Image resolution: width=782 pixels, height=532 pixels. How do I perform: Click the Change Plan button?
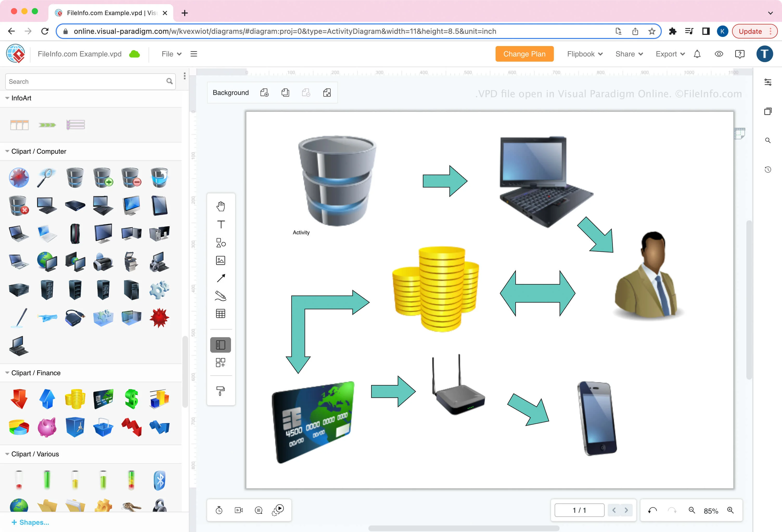coord(524,54)
